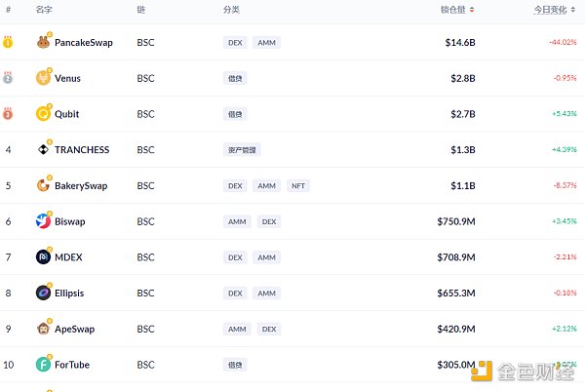Click the 分类 column header
585x392 pixels.
click(x=231, y=10)
